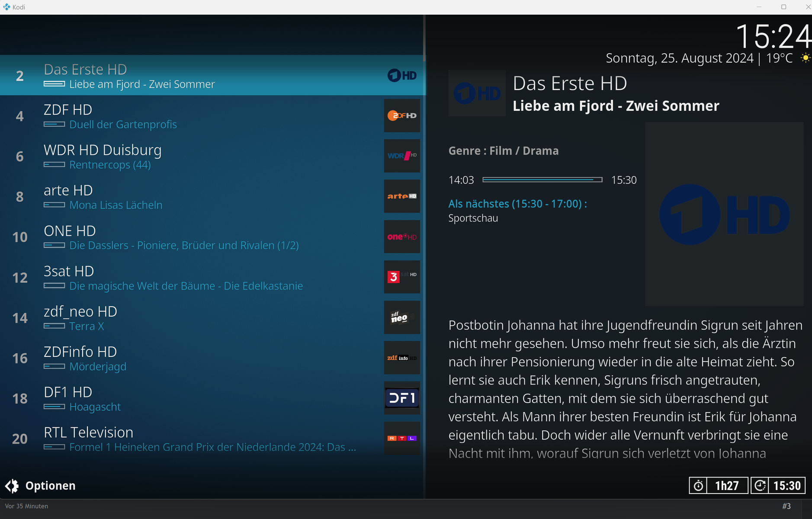This screenshot has height=519, width=812.
Task: Click the clock end-time icon beside 15:30
Action: click(x=760, y=486)
